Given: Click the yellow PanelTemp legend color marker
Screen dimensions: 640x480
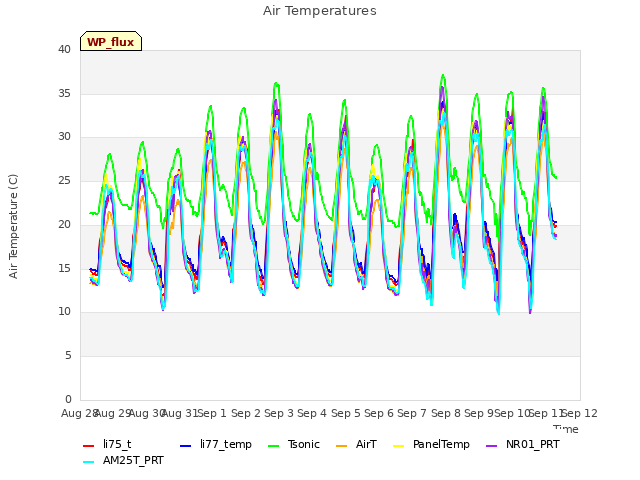Looking at the screenshot, I should [398, 446].
